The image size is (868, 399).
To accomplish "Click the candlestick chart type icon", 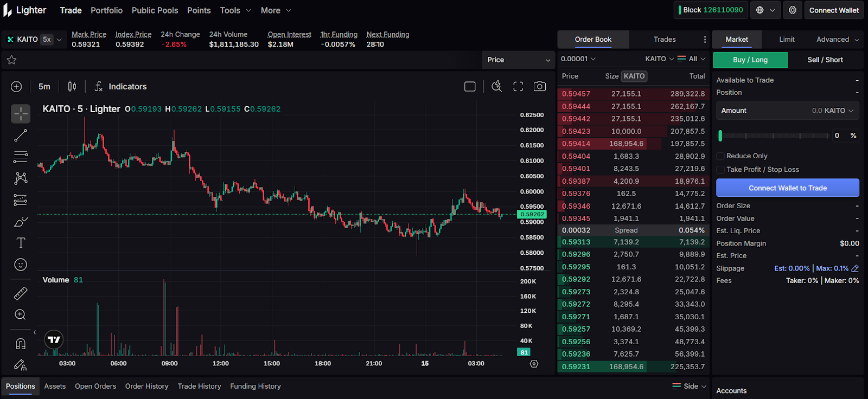I will pos(72,87).
